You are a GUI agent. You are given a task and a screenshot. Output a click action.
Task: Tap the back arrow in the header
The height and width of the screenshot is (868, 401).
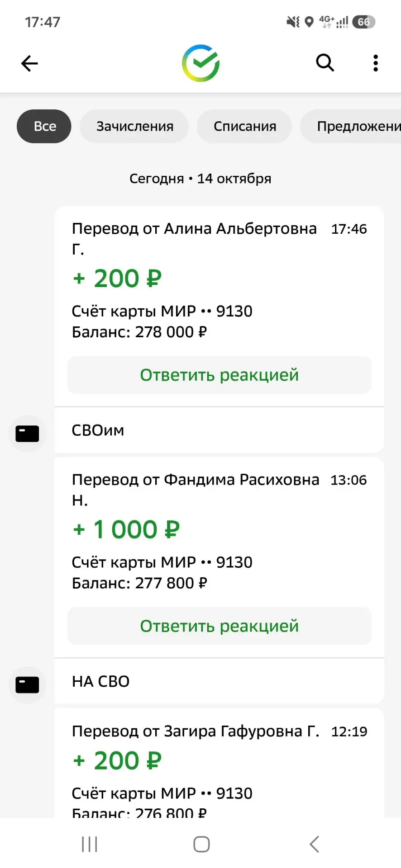tap(29, 63)
